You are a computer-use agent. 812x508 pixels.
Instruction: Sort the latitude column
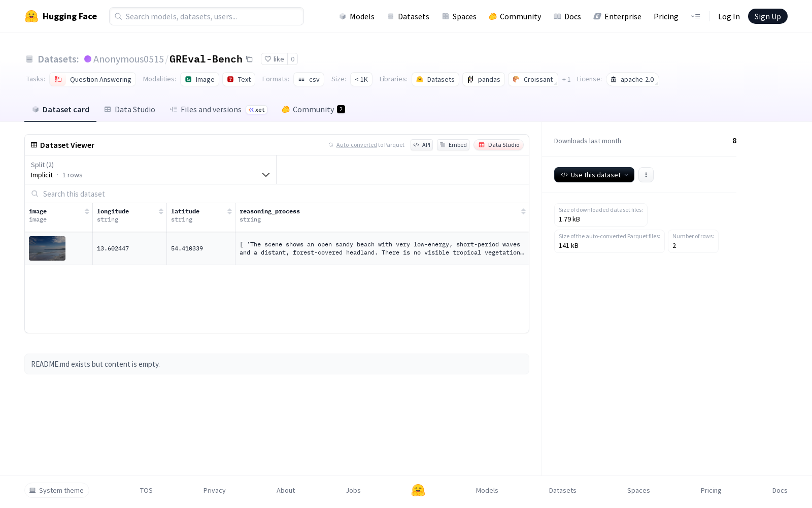(x=229, y=211)
